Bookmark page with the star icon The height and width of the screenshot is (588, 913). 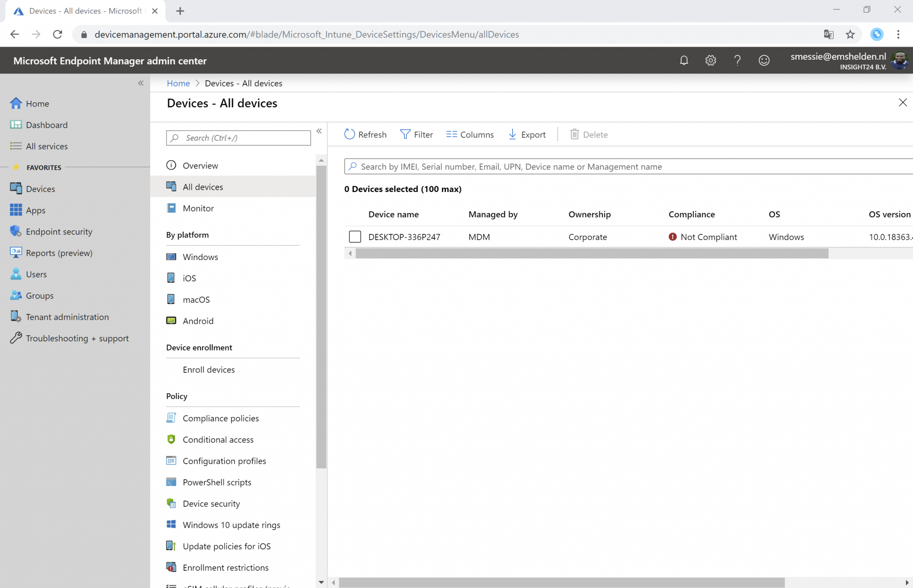[850, 35]
